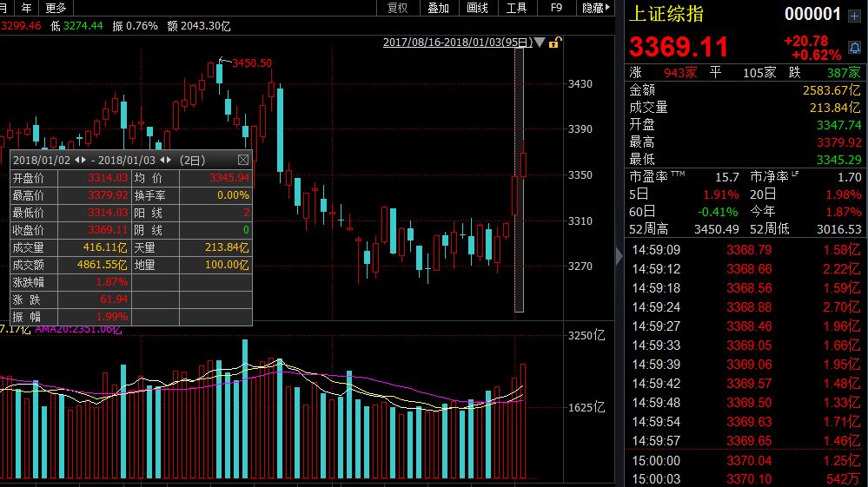Viewport: 868px width, 487px height.
Task: Click the current price 3369.11
Action: pyautogui.click(x=678, y=47)
